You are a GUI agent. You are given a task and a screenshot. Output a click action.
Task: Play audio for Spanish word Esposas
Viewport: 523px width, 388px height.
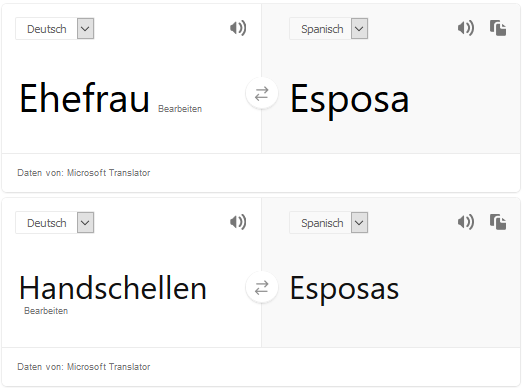pyautogui.click(x=466, y=222)
